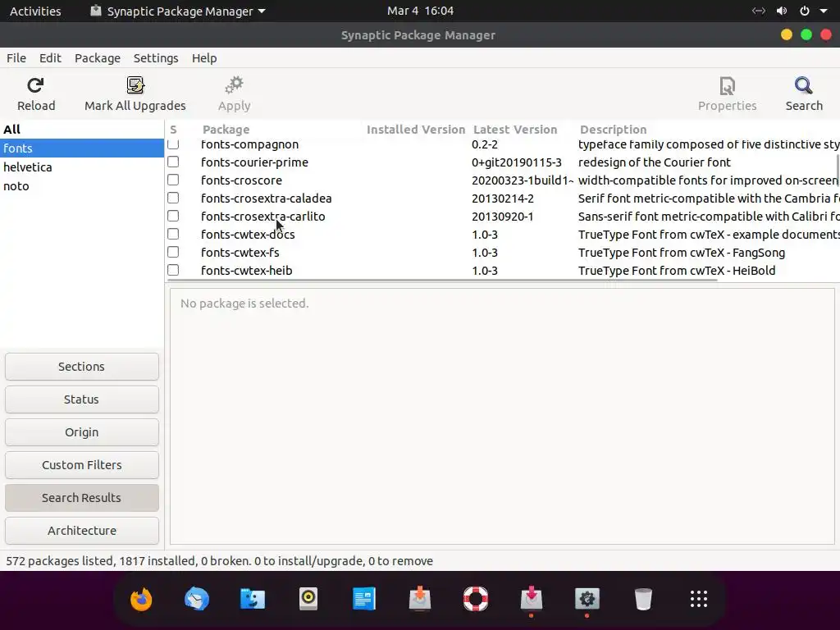Click the power icon in top bar
840x630 pixels.
[805, 11]
